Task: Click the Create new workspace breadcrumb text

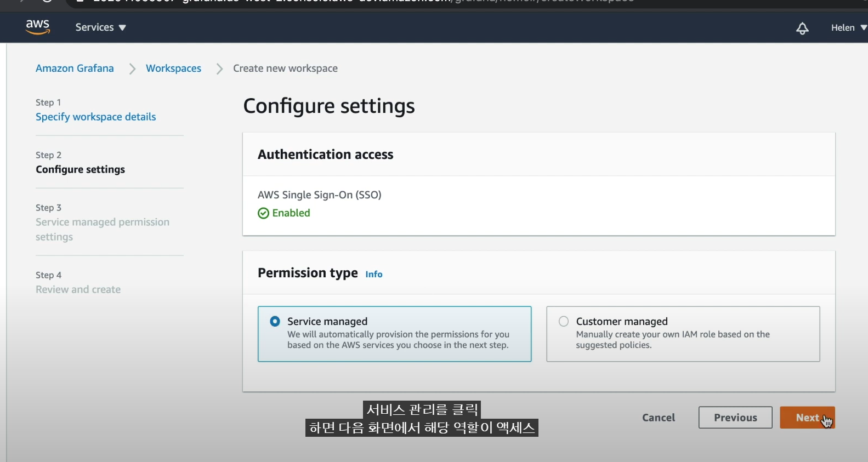Action: (x=285, y=69)
